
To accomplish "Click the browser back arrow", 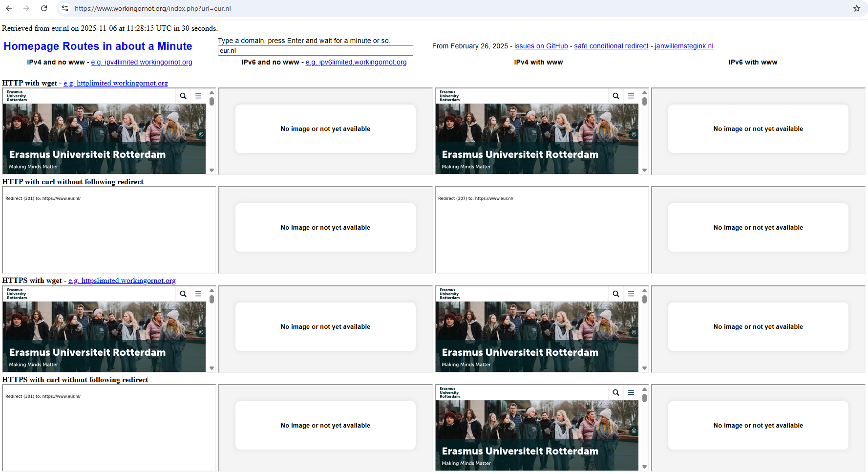I will pyautogui.click(x=9, y=8).
